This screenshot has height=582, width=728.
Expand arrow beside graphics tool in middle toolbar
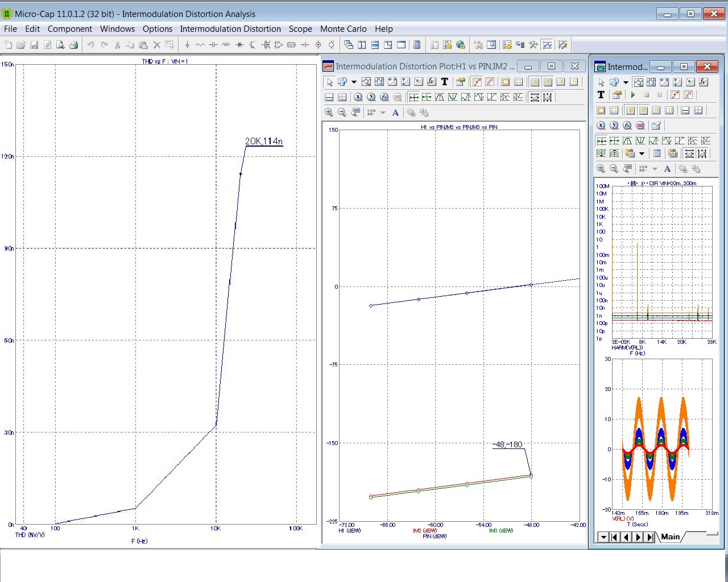tap(354, 82)
